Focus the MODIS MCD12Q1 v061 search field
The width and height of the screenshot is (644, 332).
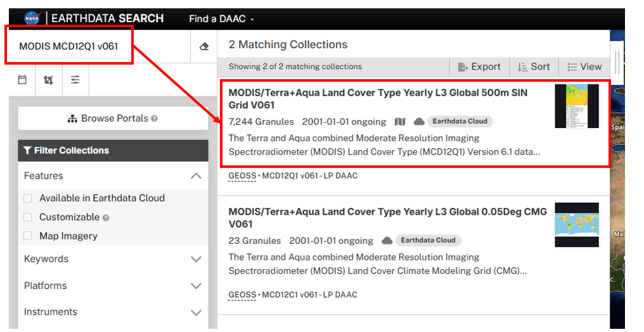point(99,46)
